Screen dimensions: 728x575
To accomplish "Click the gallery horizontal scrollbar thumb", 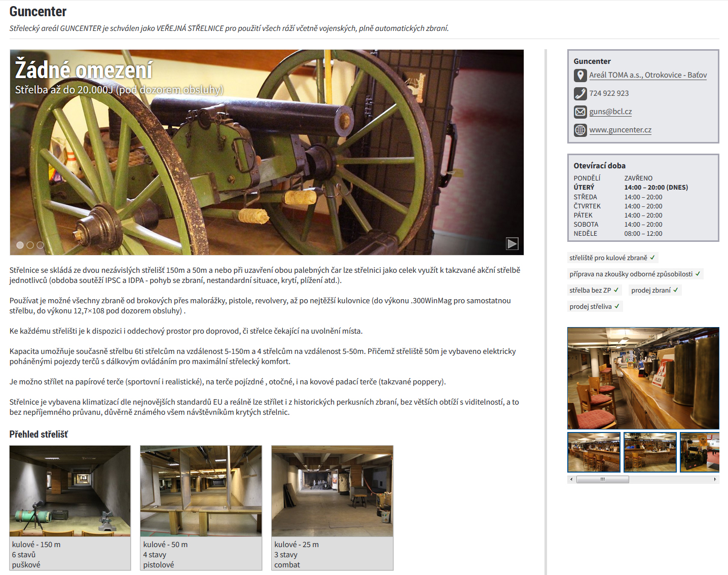I will click(603, 479).
